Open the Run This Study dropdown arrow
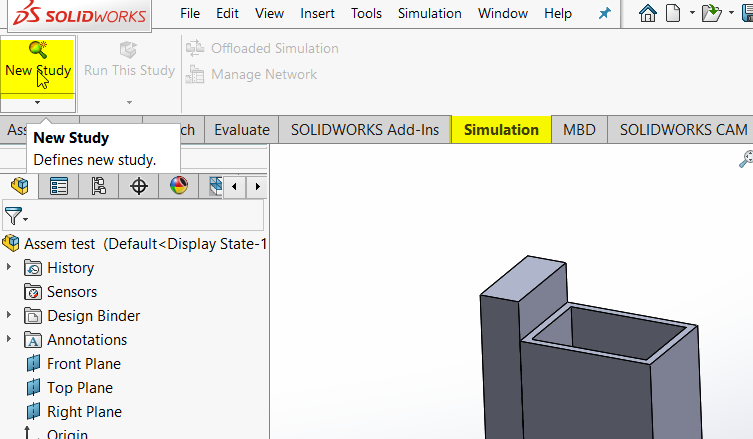753x439 pixels. pyautogui.click(x=129, y=103)
